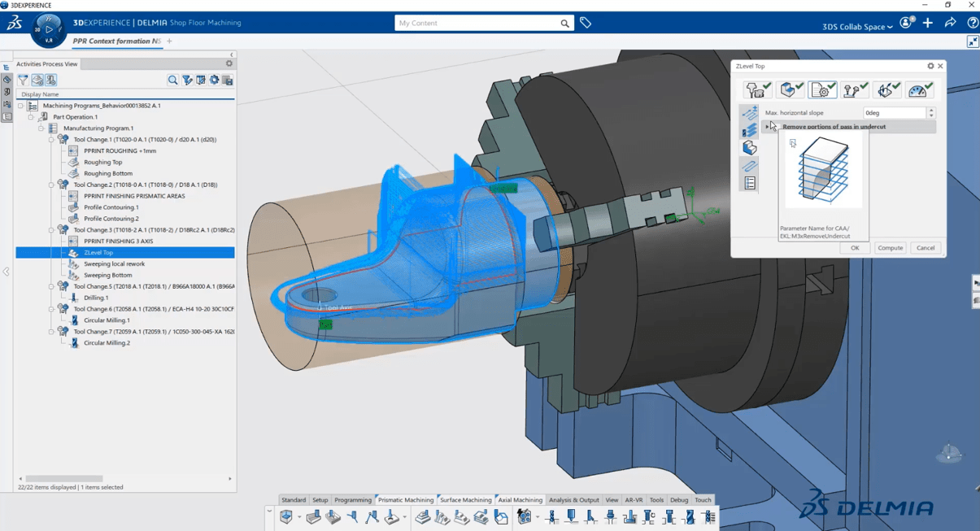Open the feeds and speeds gauge tab
Screen dimensions: 980x531
920,90
